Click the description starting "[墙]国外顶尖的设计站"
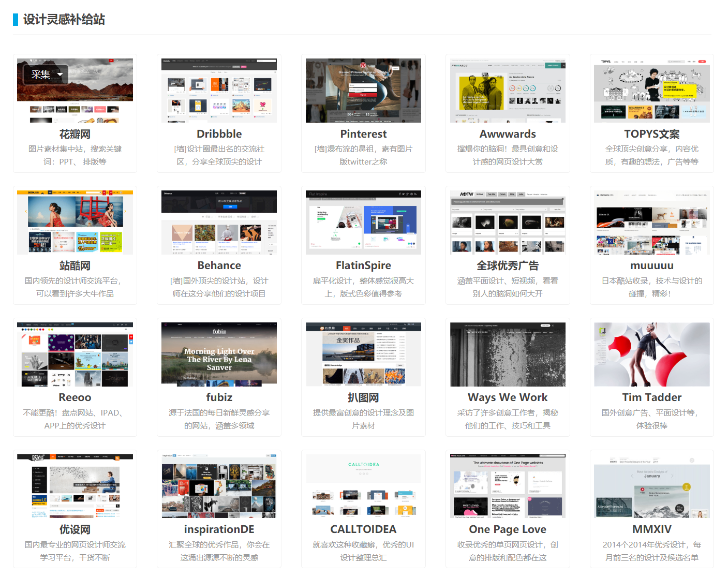Image resolution: width=728 pixels, height=577 pixels. point(219,287)
